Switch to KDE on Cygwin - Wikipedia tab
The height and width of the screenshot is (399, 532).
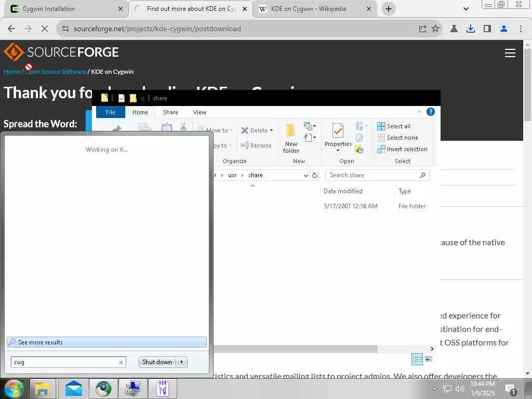pos(314,9)
